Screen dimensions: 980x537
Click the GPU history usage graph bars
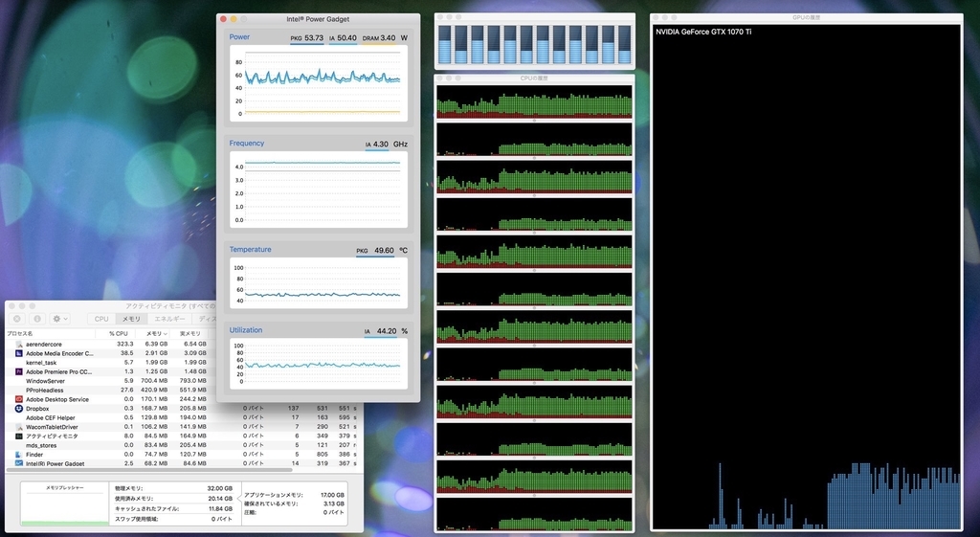point(835,497)
